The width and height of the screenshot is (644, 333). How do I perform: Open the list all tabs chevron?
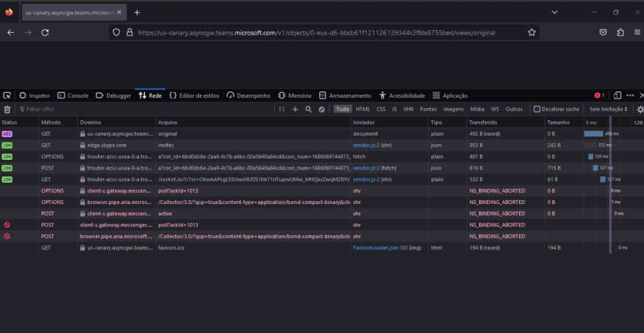point(554,12)
